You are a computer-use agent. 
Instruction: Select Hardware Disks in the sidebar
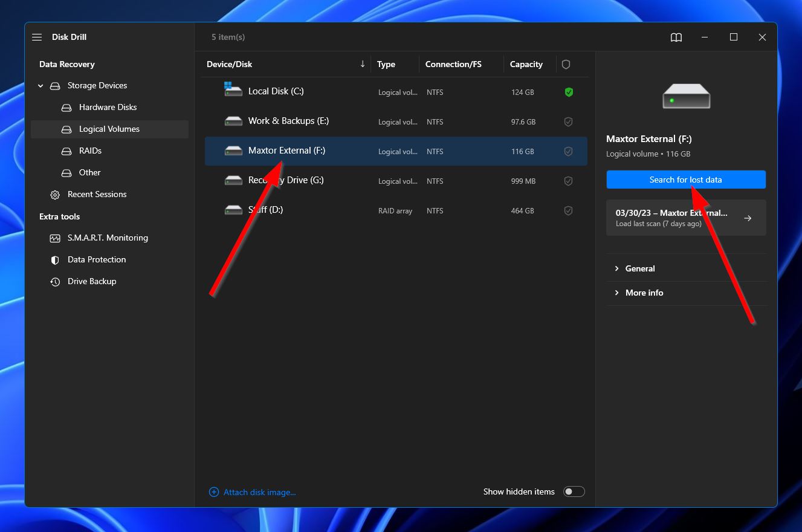pos(109,108)
